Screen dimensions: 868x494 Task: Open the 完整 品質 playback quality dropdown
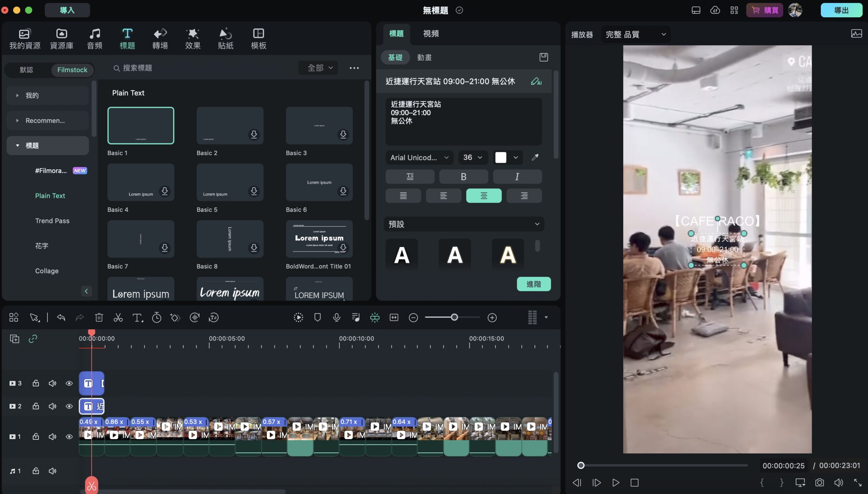tap(635, 34)
